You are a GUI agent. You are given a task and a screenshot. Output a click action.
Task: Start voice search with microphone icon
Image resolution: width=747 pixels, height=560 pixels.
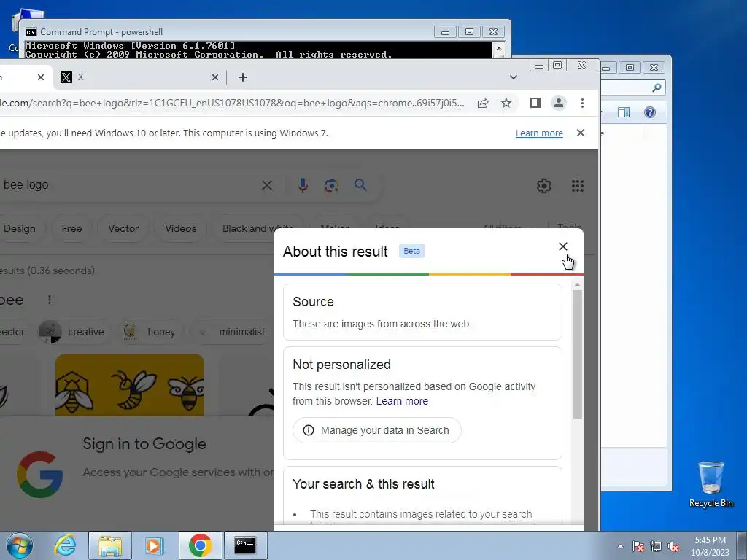303,184
